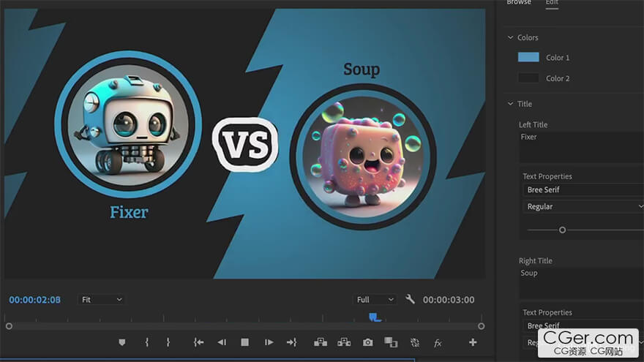Step back one frame

[x=222, y=342]
